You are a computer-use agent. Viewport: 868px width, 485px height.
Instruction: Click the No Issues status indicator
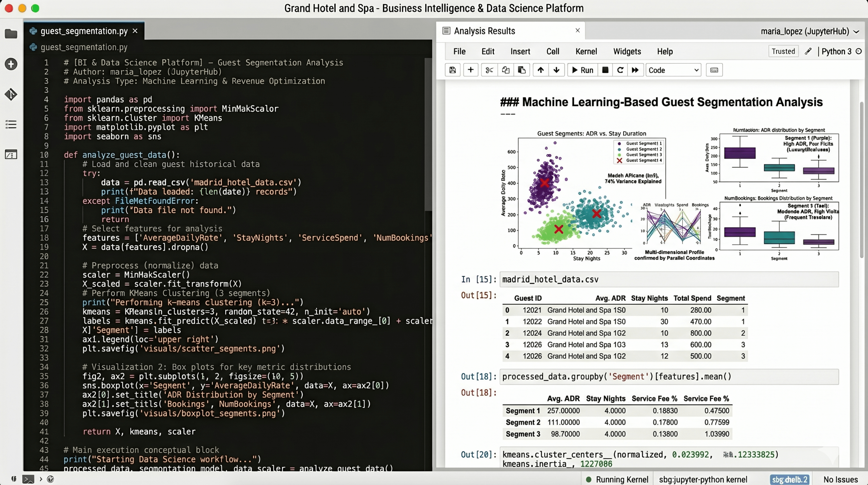click(x=841, y=480)
